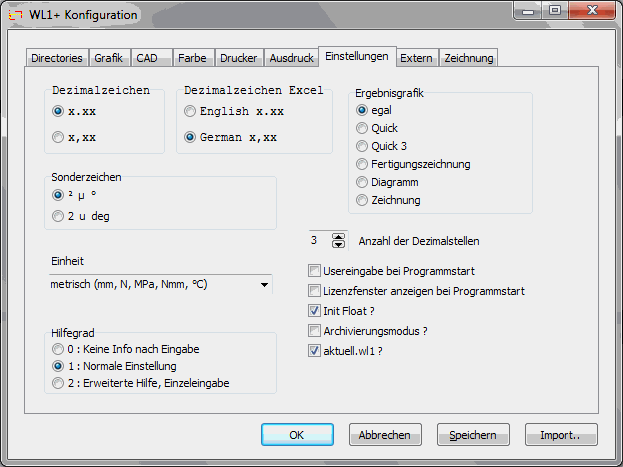Switch to the Directories tab

[57, 58]
